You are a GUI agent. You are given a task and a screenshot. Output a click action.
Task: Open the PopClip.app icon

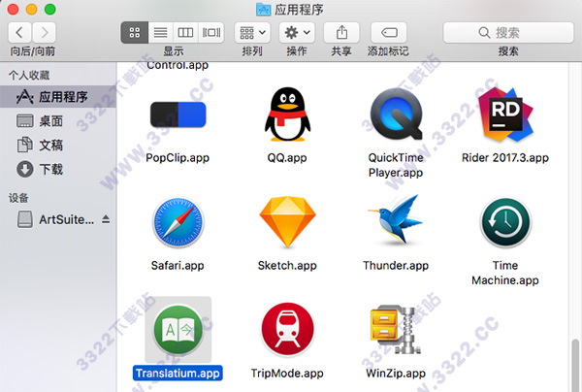178,114
